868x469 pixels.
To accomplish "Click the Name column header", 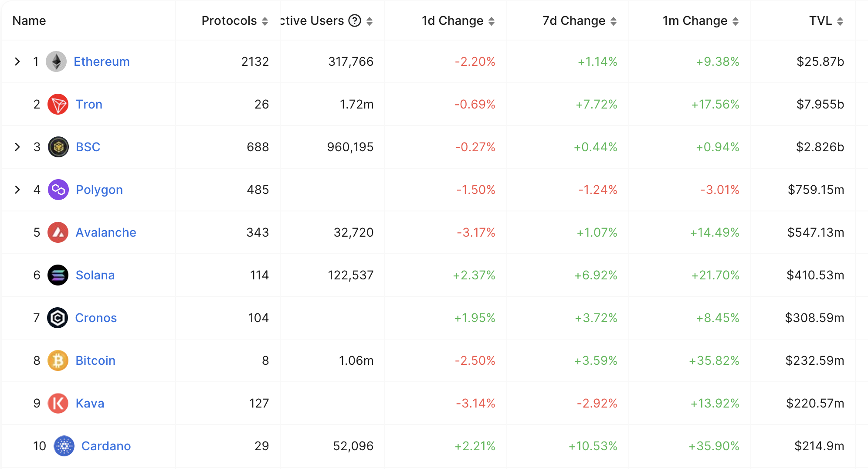I will pyautogui.click(x=29, y=20).
